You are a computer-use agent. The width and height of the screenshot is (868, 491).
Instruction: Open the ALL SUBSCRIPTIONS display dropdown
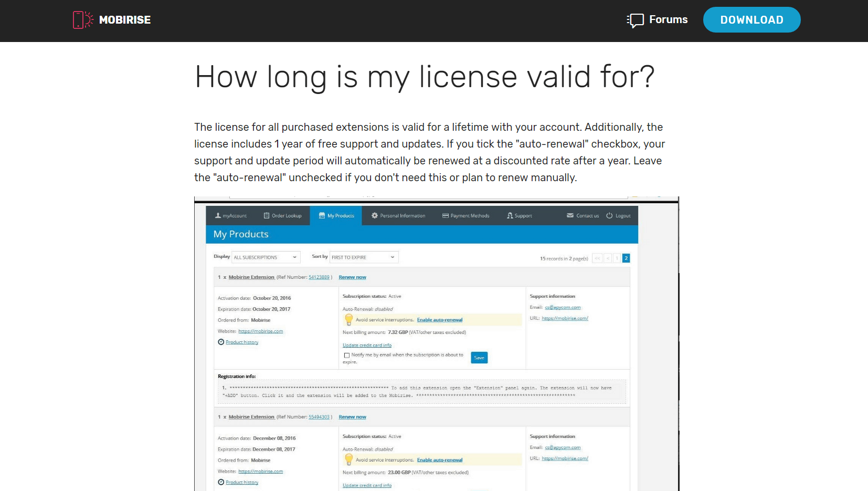coord(266,257)
